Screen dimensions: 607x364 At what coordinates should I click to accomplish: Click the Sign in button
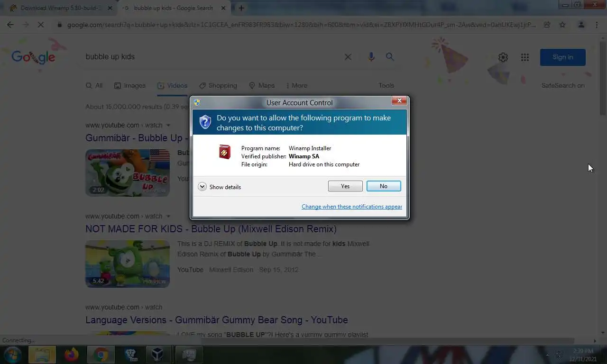(563, 57)
